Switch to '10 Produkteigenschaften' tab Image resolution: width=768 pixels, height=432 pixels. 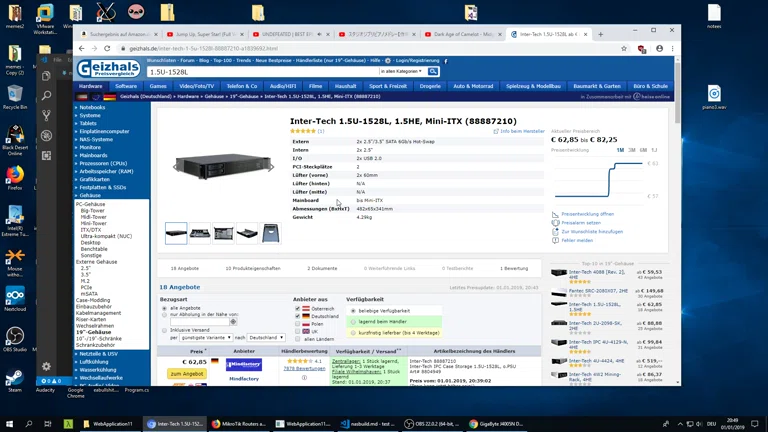tap(253, 268)
